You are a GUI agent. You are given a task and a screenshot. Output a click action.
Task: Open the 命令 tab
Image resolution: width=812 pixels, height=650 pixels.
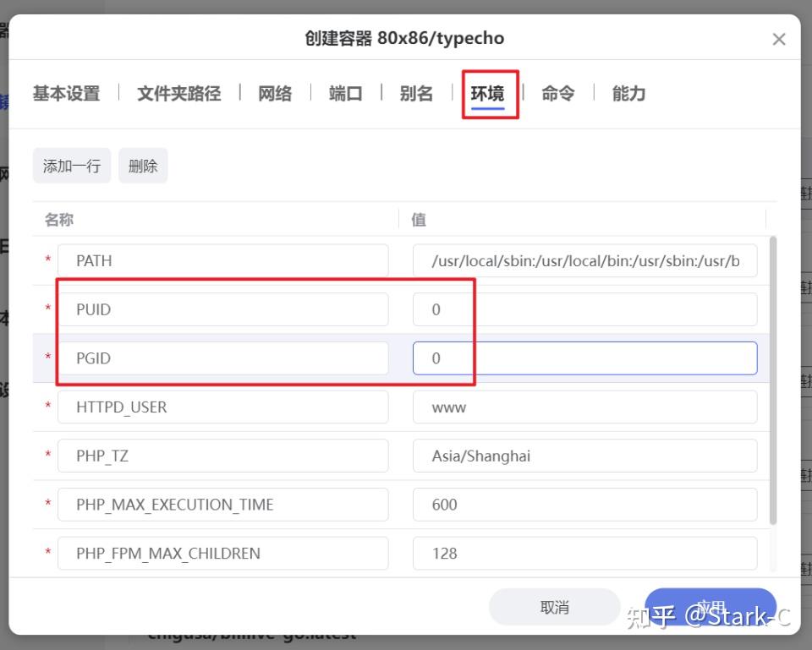click(x=558, y=93)
